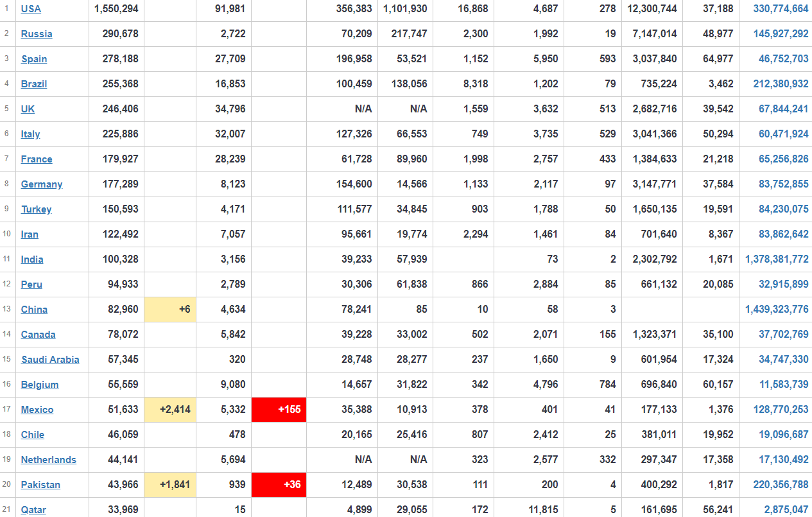Select Canada total tests 1,323,371
Screen dimensions: 812x517
click(x=655, y=335)
